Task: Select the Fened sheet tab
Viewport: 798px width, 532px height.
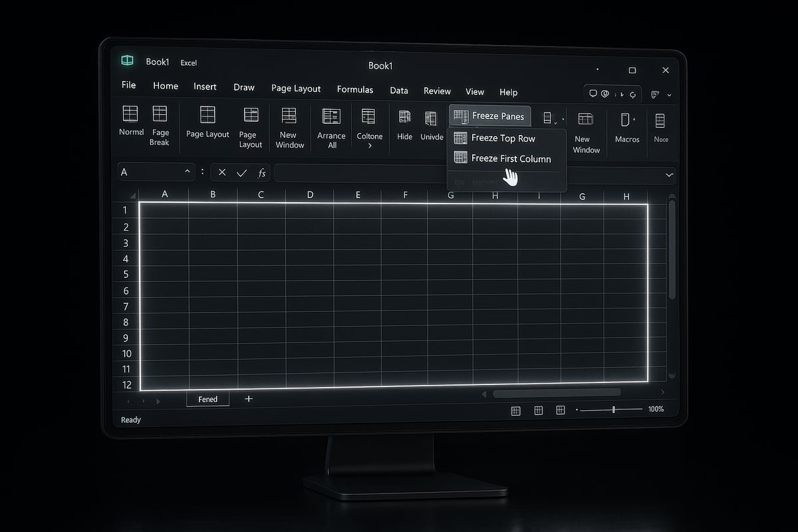Action: [x=207, y=399]
